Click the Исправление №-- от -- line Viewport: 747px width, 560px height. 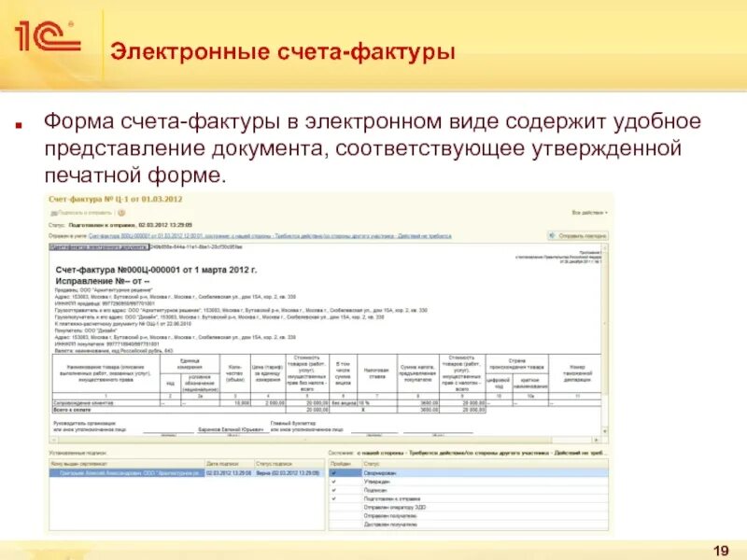click(x=103, y=282)
